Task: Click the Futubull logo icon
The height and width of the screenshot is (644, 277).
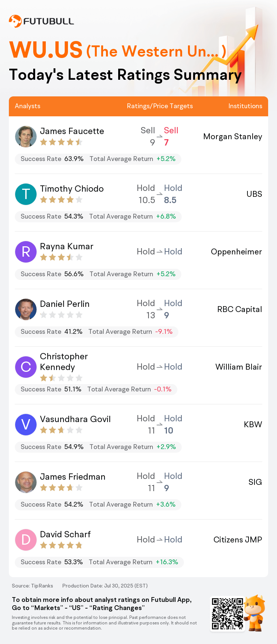Action: (15, 21)
